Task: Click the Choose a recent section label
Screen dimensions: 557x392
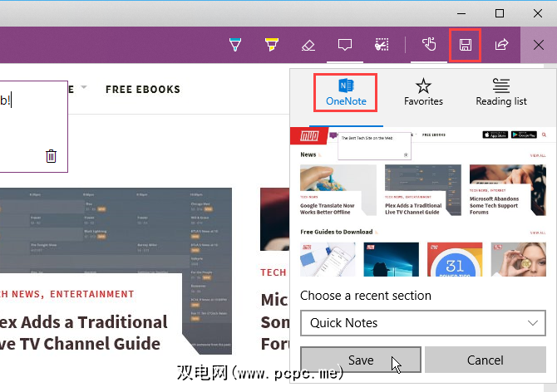Action: click(366, 296)
